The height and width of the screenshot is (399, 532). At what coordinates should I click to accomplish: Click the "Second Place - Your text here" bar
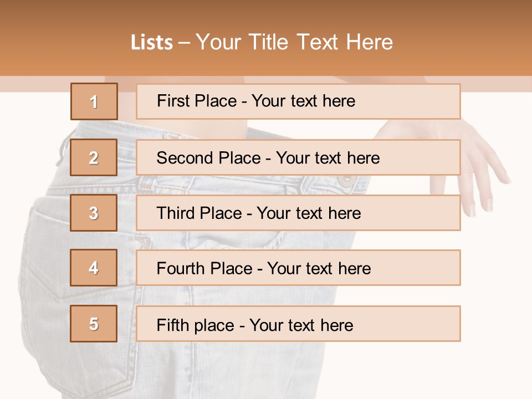coord(298,157)
